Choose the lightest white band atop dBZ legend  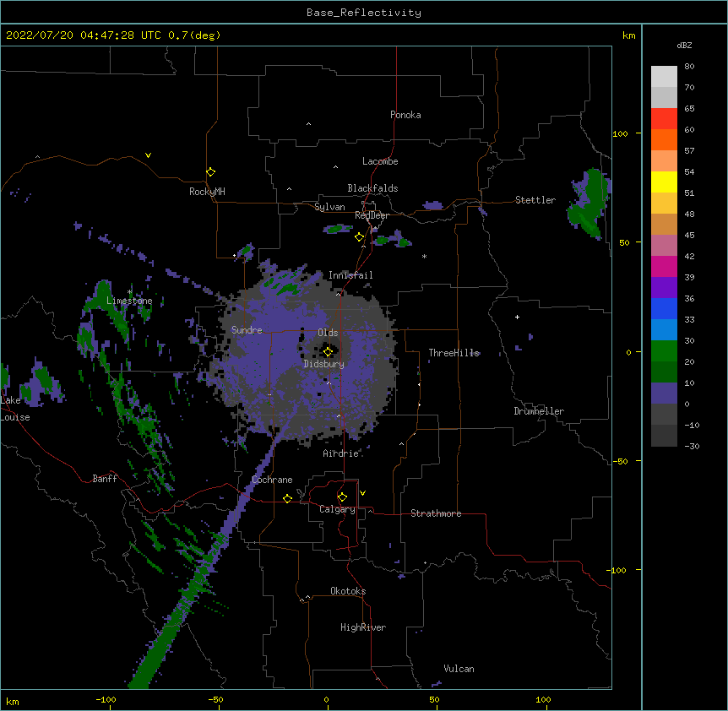click(664, 77)
